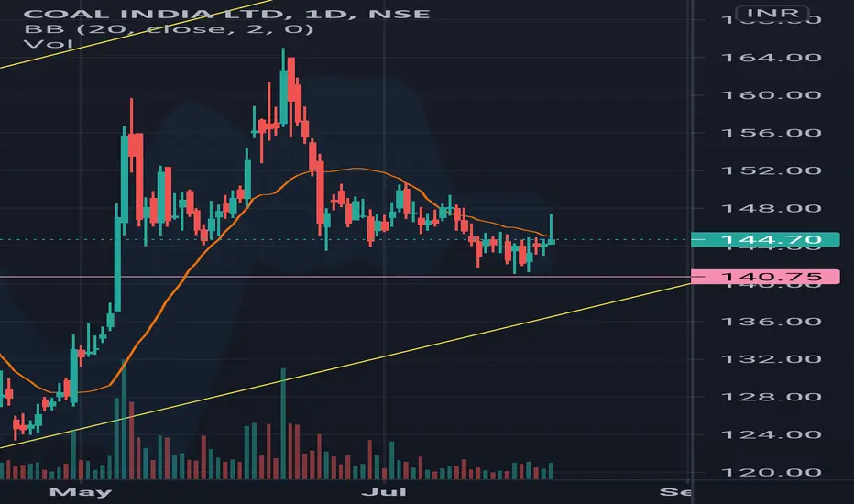Select the Vol indicator label
Image resolution: width=854 pixels, height=504 pixels.
48,44
